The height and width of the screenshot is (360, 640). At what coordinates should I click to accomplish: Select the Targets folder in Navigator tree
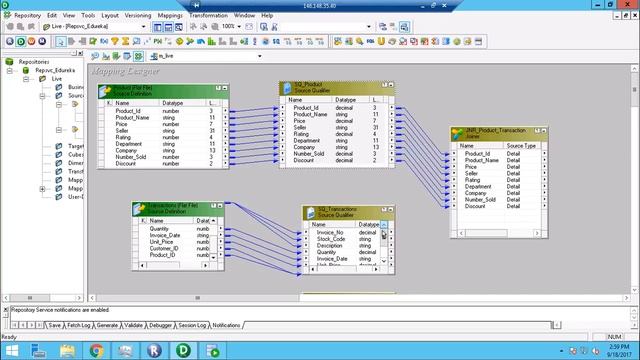pyautogui.click(x=69, y=146)
